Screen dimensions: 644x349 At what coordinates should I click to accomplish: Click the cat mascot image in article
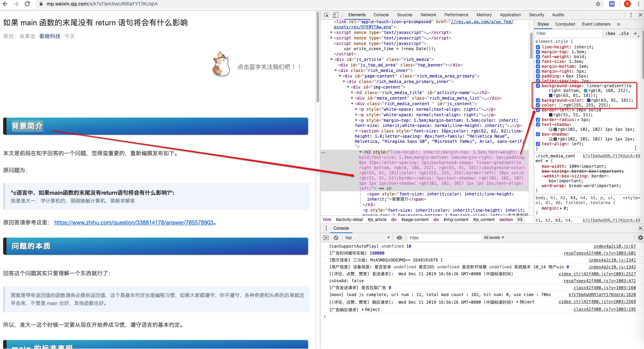pos(221,64)
